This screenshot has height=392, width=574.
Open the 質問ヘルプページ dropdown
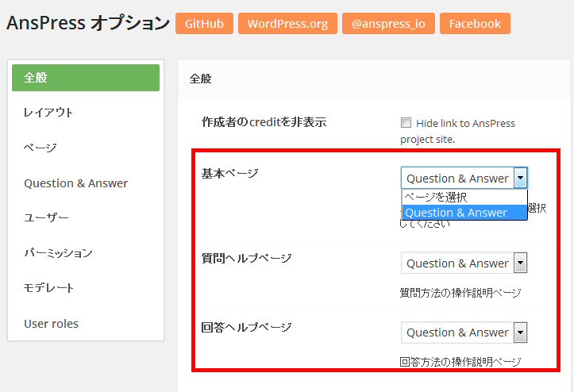point(464,263)
